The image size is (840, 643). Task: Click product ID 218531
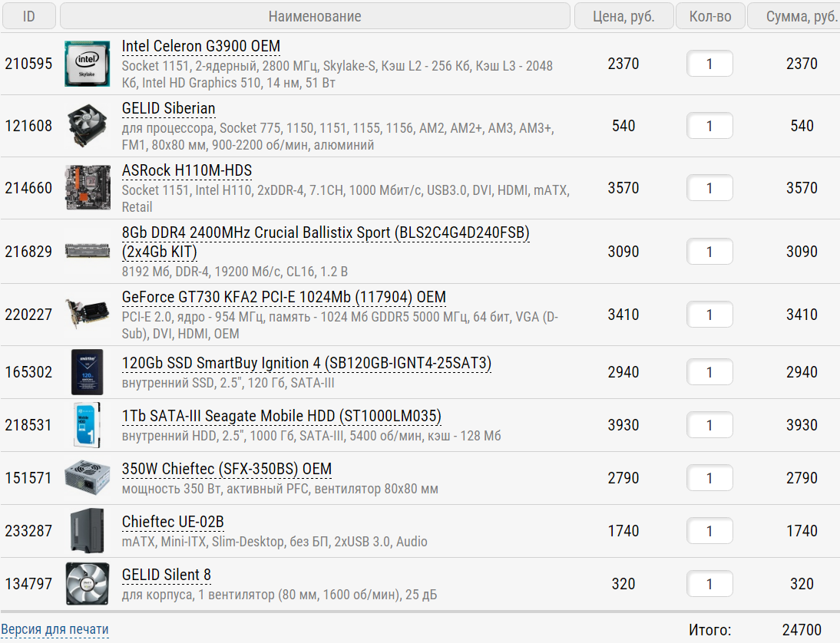[x=28, y=425]
